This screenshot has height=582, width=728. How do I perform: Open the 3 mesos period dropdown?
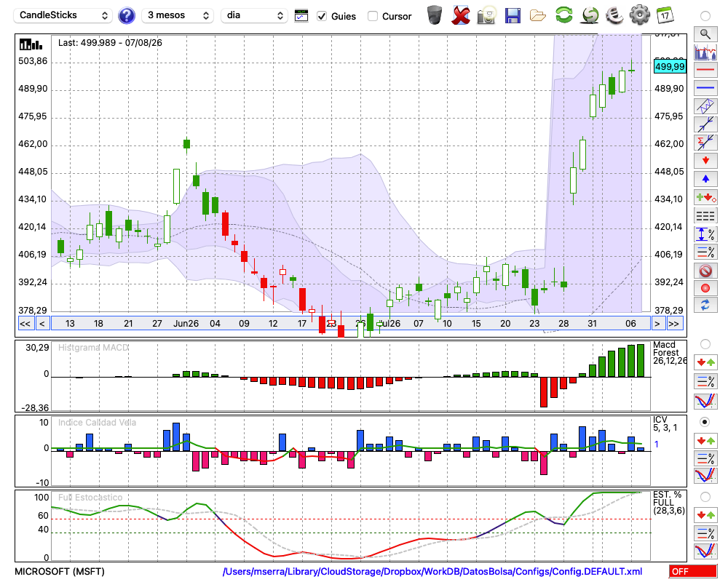(x=178, y=15)
